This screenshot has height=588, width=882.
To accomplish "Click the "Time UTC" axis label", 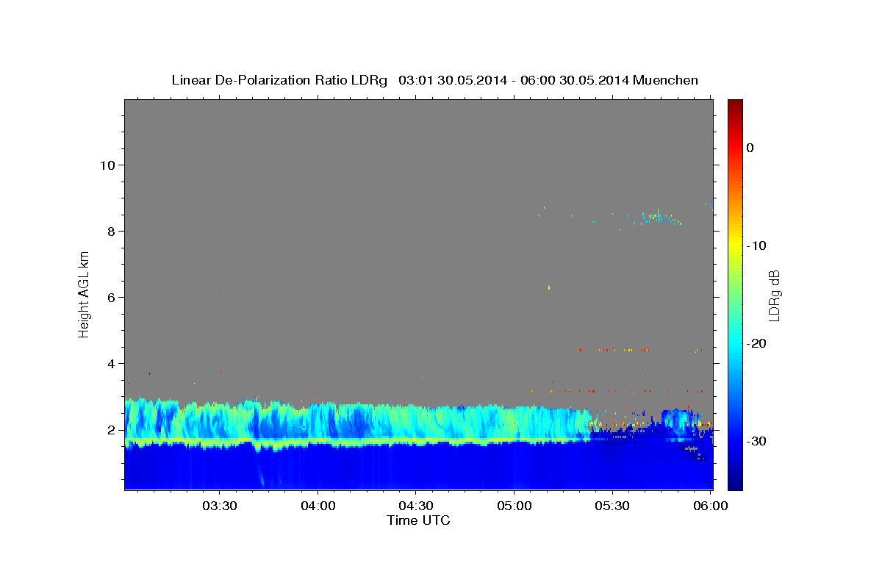I will coord(418,520).
